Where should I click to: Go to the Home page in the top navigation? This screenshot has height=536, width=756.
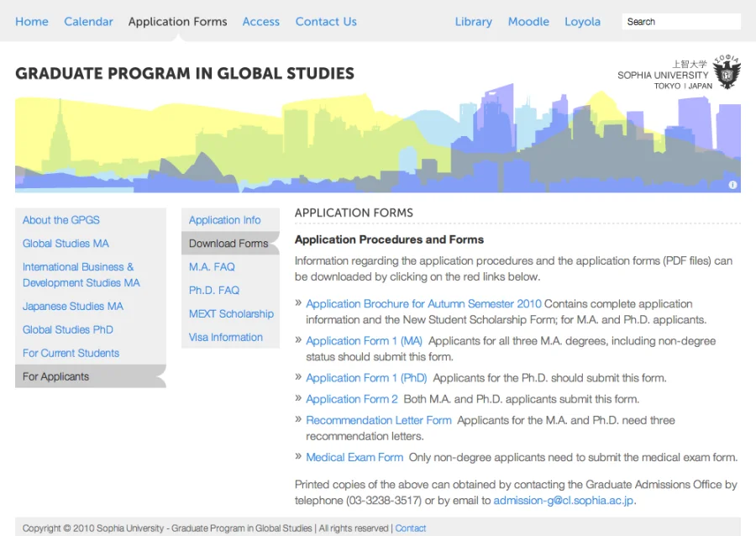(x=32, y=22)
